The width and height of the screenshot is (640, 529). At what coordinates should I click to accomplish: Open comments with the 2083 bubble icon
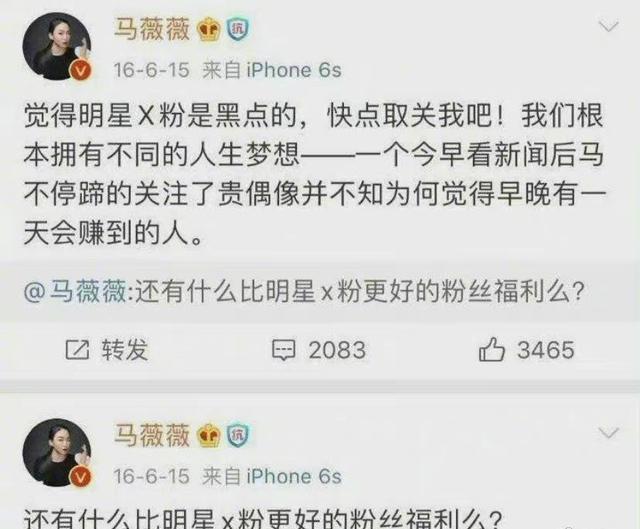pos(283,350)
